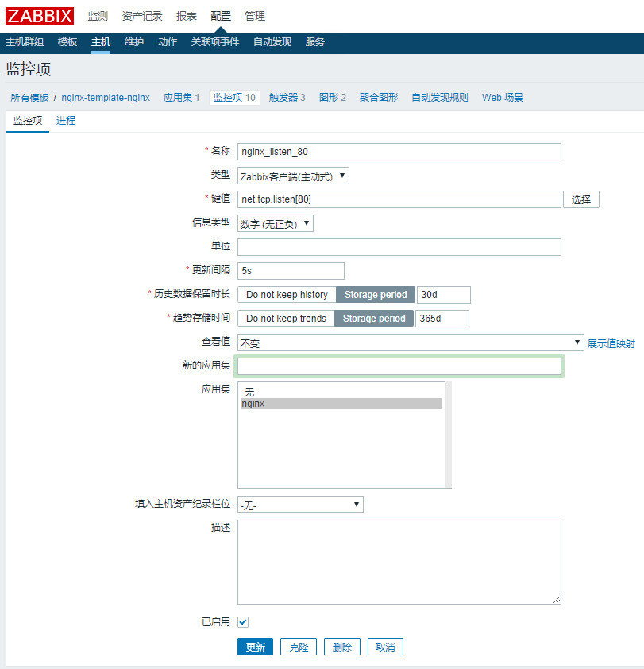Viewport: 644px width, 669px height.
Task: Open 监控项 10 link
Action: pos(234,98)
